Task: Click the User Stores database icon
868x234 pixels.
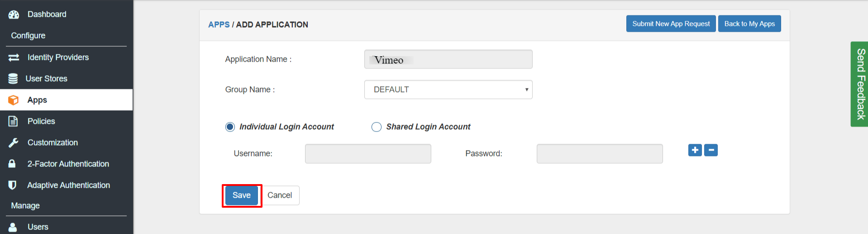Action: point(13,79)
